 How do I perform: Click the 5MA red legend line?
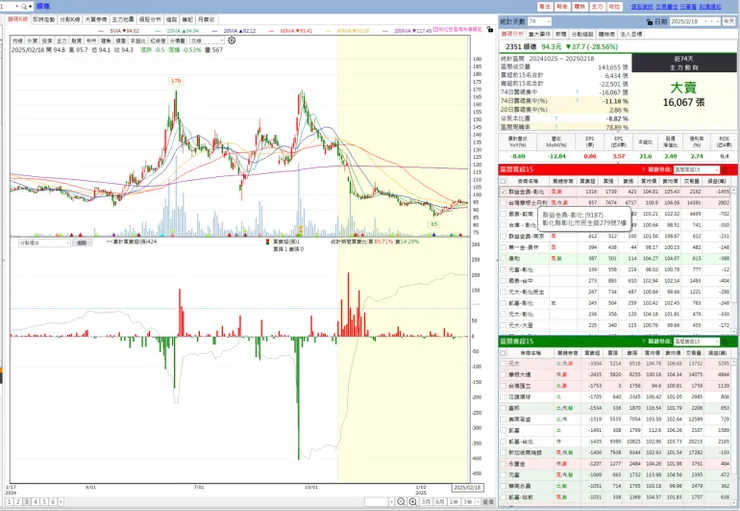(x=103, y=31)
